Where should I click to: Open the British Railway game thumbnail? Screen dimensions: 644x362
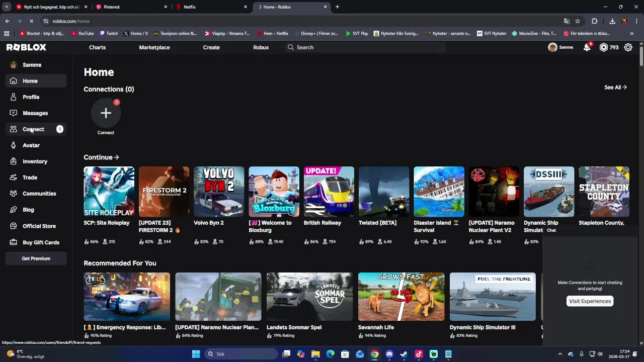(329, 192)
